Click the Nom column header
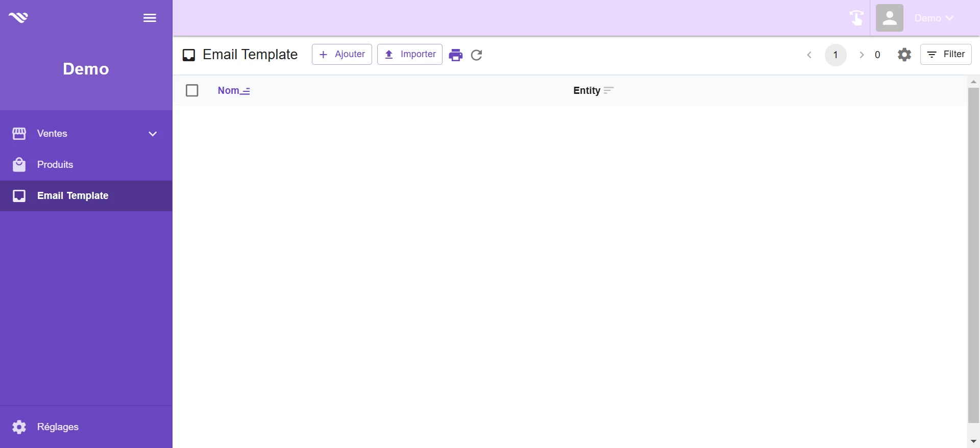This screenshot has height=448, width=980. [x=229, y=90]
